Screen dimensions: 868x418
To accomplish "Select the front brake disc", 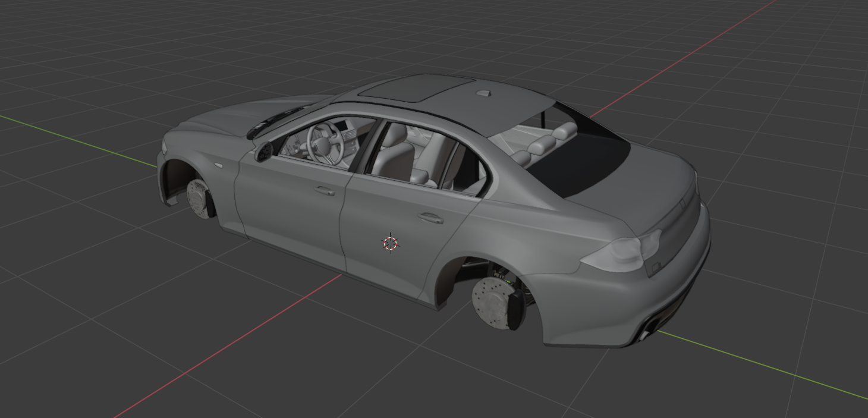I will pyautogui.click(x=197, y=197).
